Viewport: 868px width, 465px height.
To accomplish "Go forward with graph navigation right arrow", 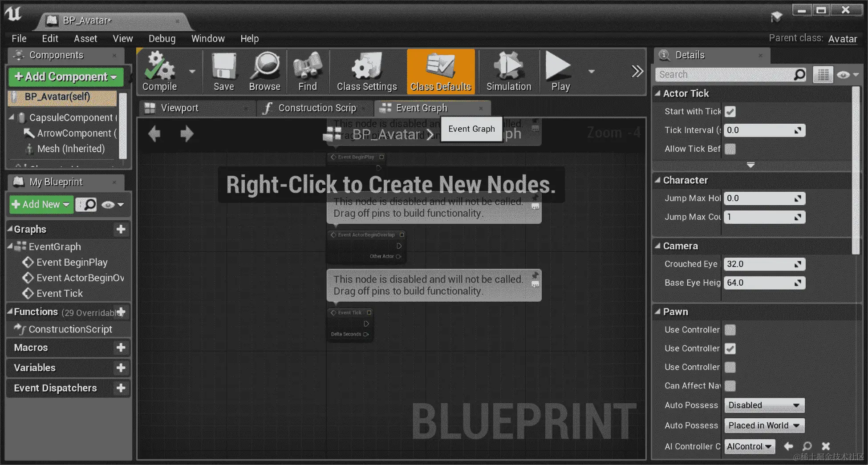I will 187,133.
